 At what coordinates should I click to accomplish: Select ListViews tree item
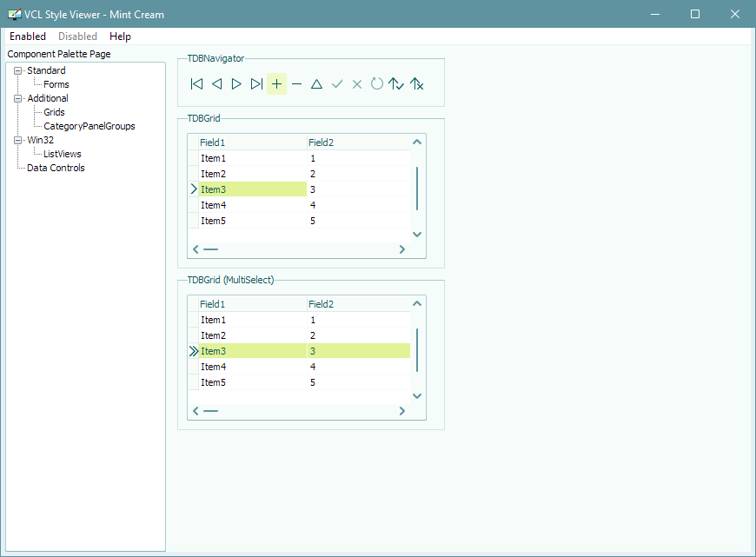point(63,155)
